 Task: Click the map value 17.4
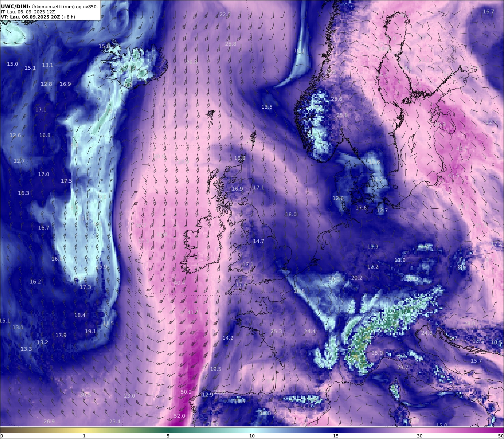pos(241,285)
